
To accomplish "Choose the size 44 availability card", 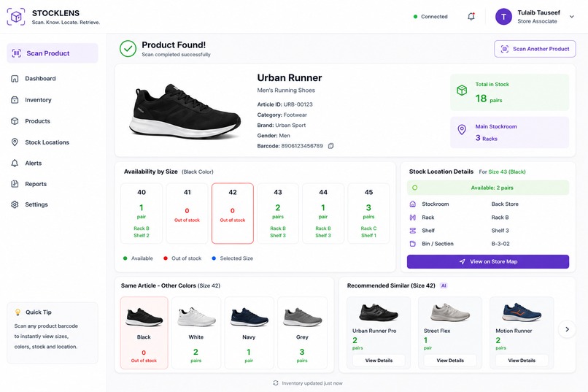I will [x=323, y=213].
